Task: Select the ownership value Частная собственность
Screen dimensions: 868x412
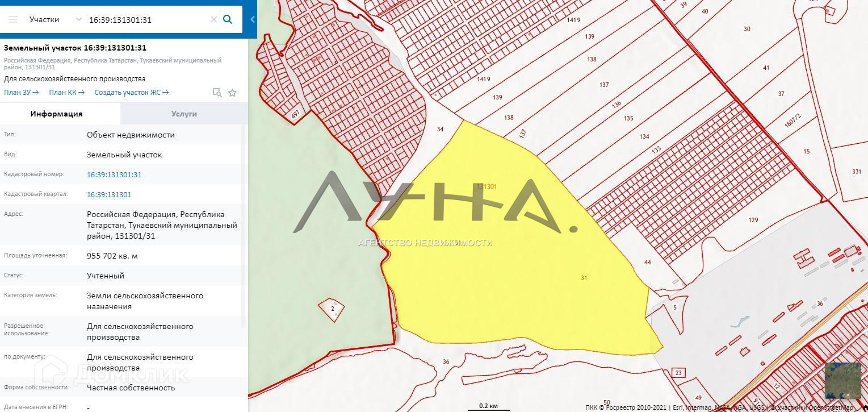Action: point(131,388)
